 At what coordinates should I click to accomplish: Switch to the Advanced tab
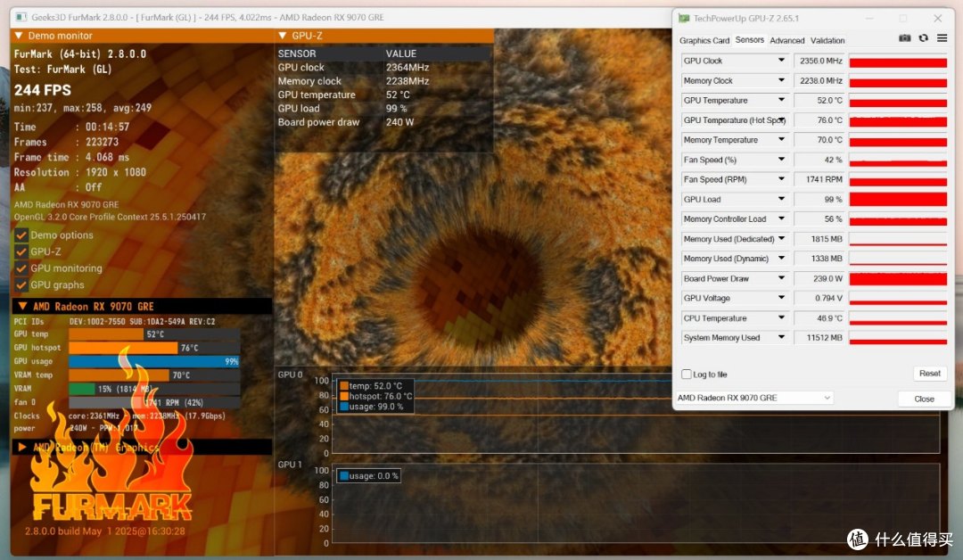coord(786,40)
